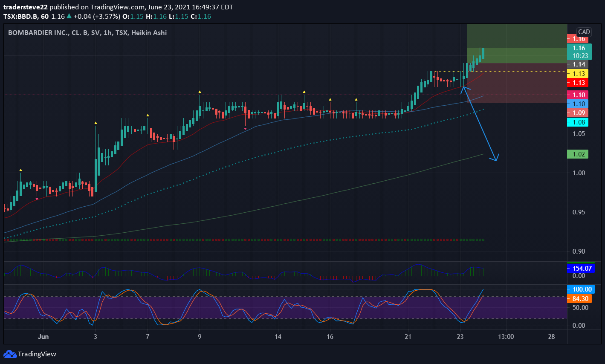Click the '13:00' label on time axis
Screen dimensions: 605x364
[x=506, y=337]
